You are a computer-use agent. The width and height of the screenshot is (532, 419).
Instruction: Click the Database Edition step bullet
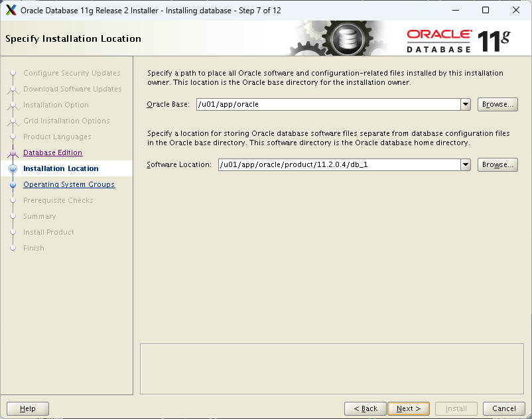tap(13, 153)
